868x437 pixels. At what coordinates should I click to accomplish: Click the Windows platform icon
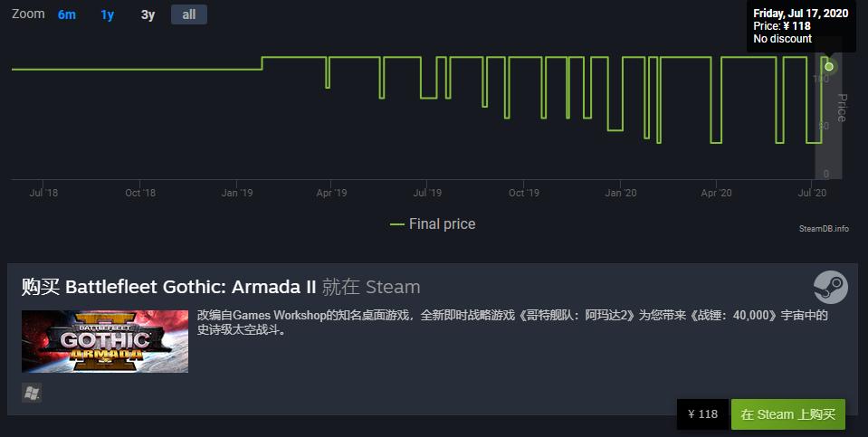[x=32, y=393]
